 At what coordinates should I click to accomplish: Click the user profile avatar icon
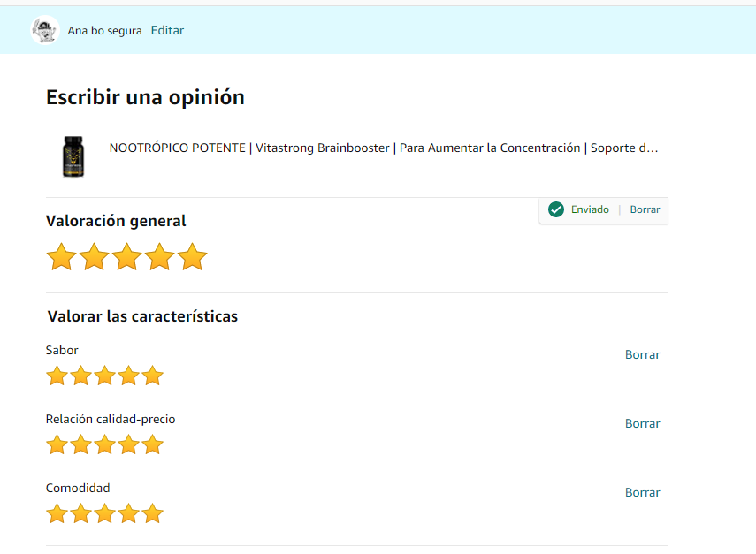[x=44, y=30]
